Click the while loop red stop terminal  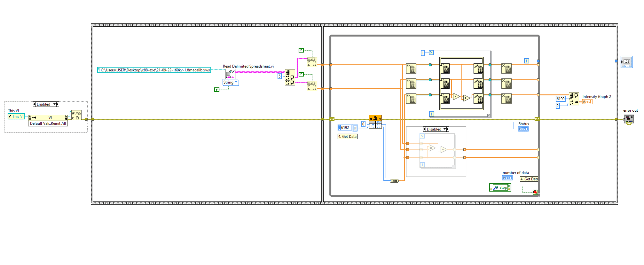[x=535, y=192]
